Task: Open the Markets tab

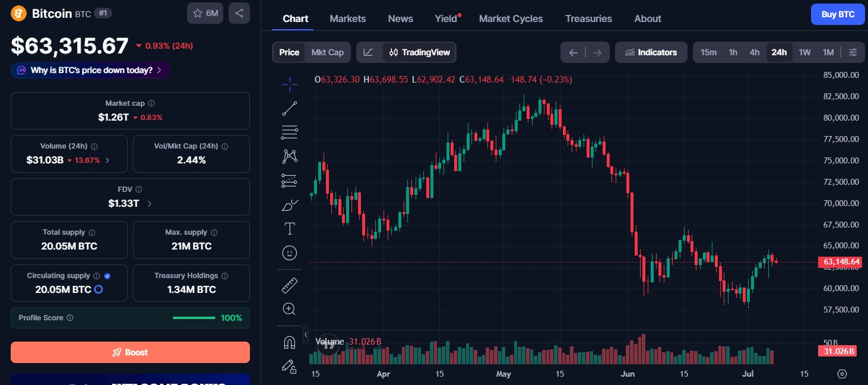Action: pyautogui.click(x=348, y=18)
